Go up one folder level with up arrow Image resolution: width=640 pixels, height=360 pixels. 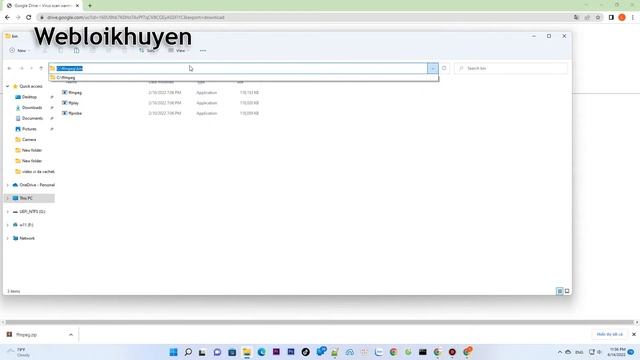point(41,68)
